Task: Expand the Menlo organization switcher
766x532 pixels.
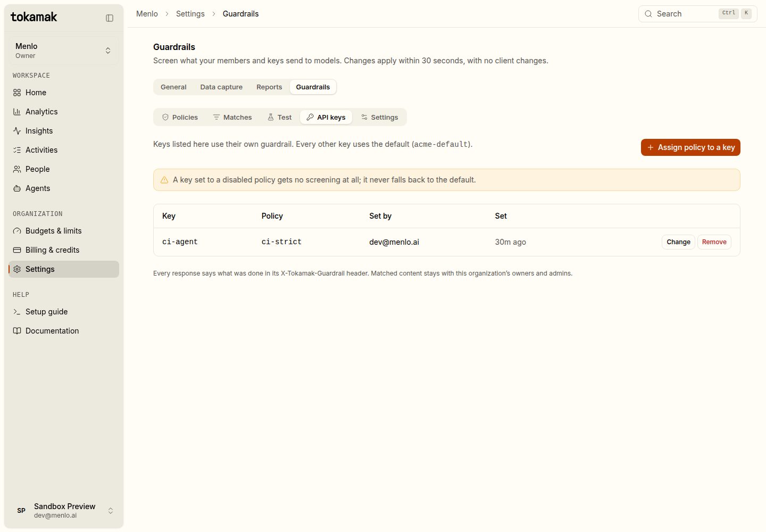Action: [64, 51]
